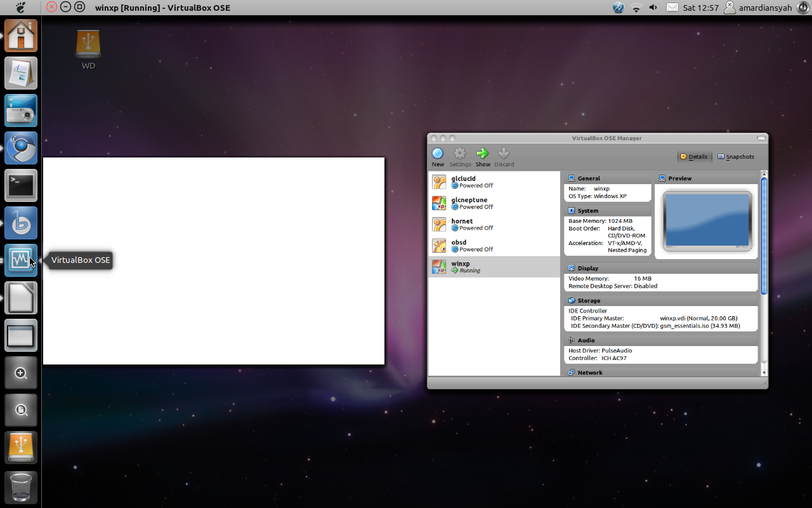Image resolution: width=812 pixels, height=508 pixels.
Task: Click the obsd puffer fish icon
Action: click(x=439, y=246)
